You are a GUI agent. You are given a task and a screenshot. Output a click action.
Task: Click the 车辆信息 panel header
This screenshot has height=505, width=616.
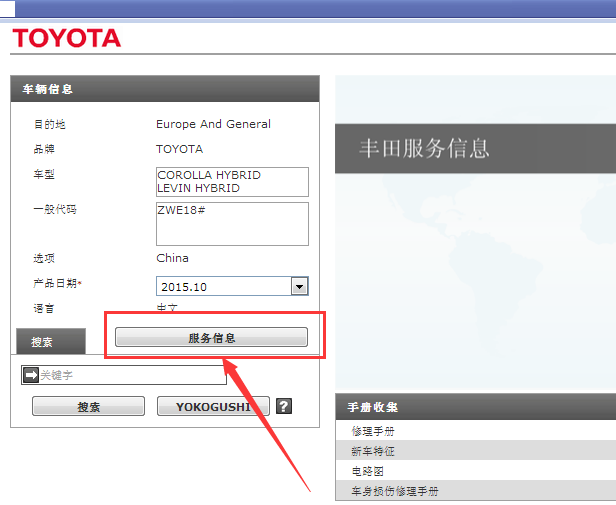click(165, 89)
